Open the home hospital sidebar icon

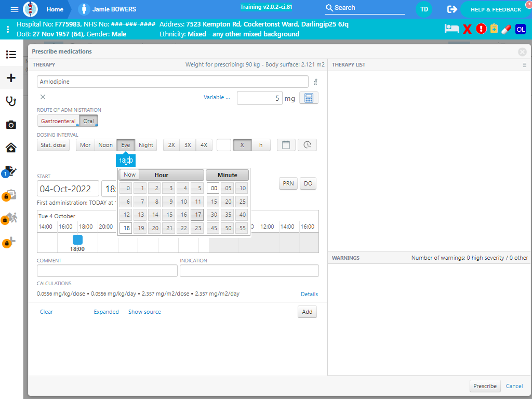(11, 148)
